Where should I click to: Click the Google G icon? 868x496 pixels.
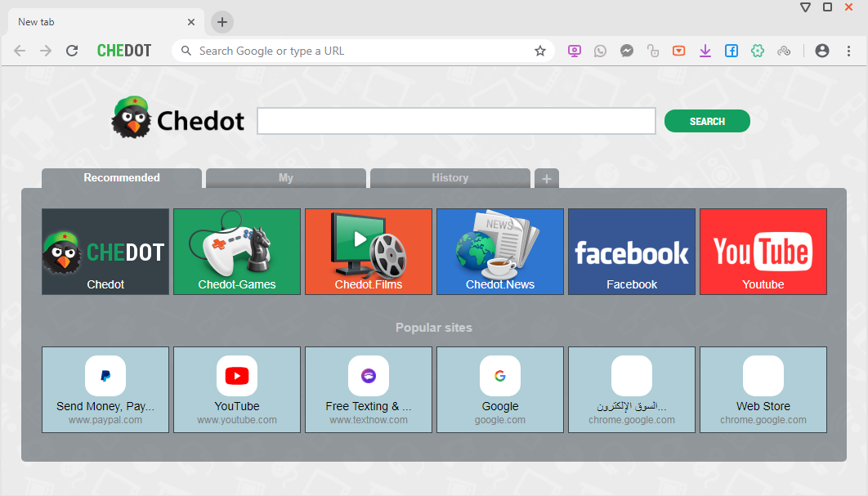point(500,376)
